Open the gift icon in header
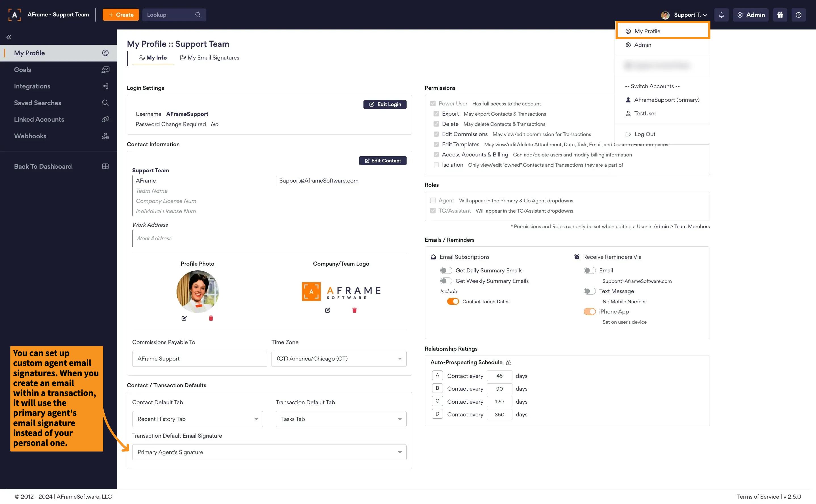 (x=780, y=15)
